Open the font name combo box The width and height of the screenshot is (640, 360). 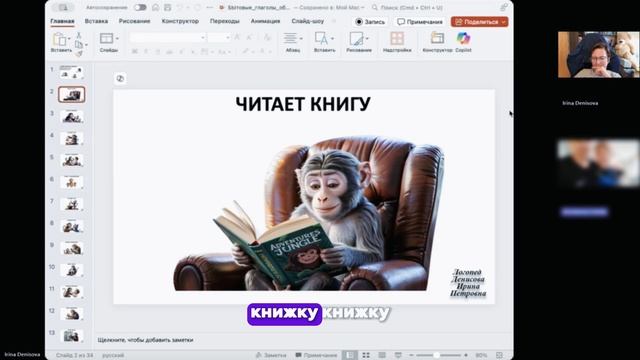pos(167,38)
